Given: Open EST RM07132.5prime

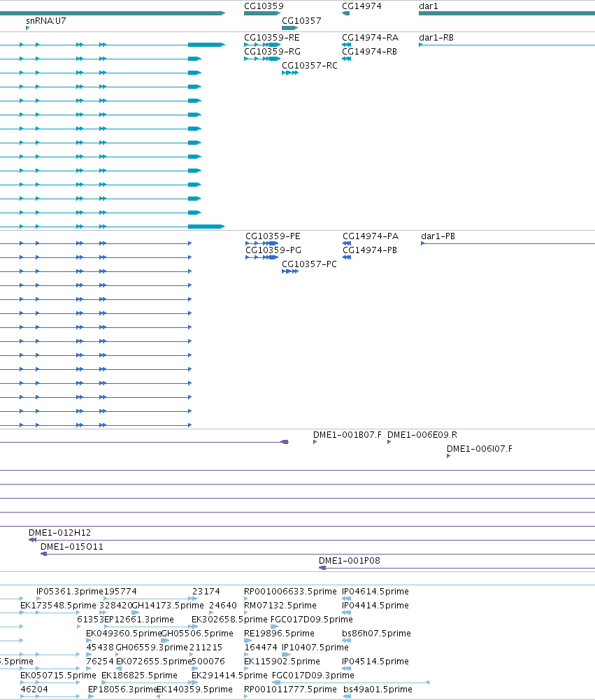Looking at the screenshot, I should tap(280, 606).
